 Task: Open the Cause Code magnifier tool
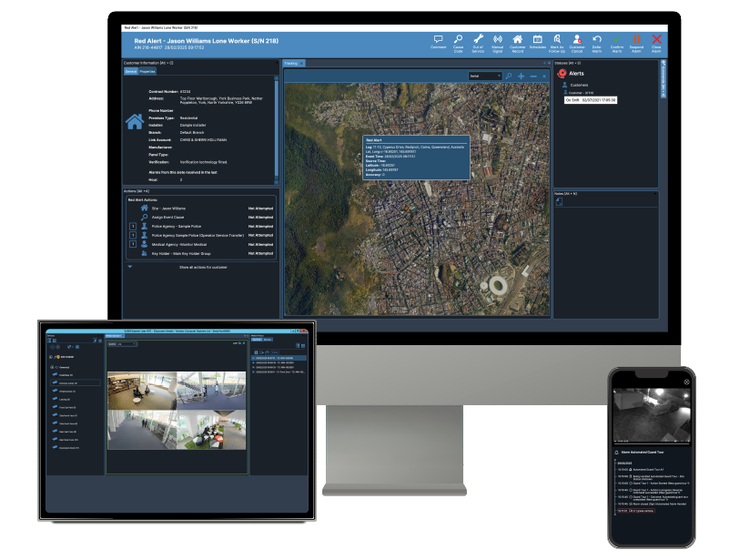pos(459,39)
